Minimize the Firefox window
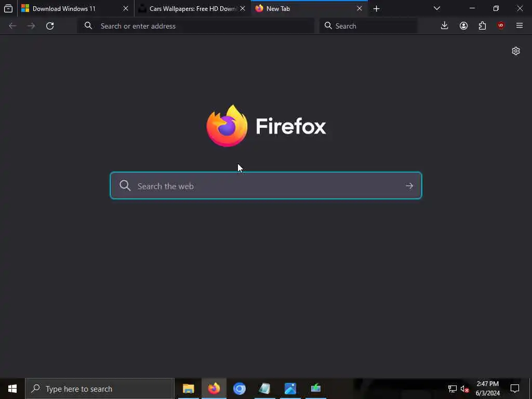532x399 pixels. [x=472, y=8]
